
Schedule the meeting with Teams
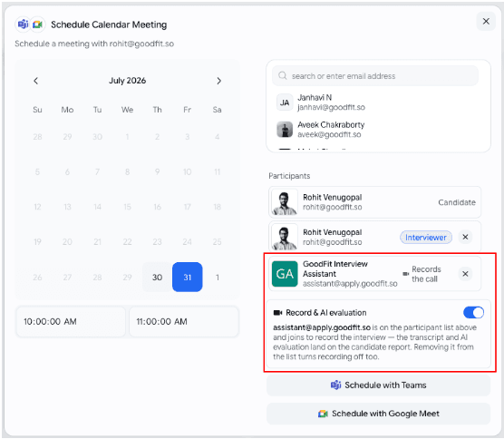point(378,385)
